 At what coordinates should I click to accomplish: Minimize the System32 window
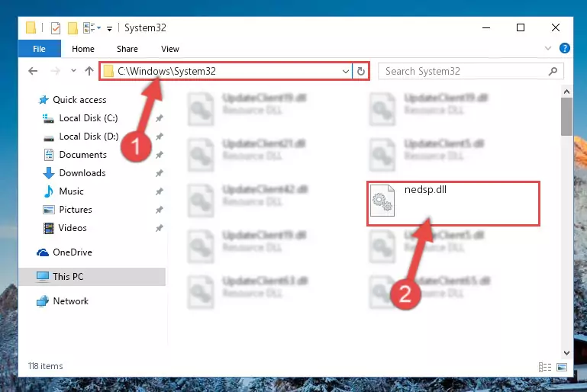click(x=486, y=27)
